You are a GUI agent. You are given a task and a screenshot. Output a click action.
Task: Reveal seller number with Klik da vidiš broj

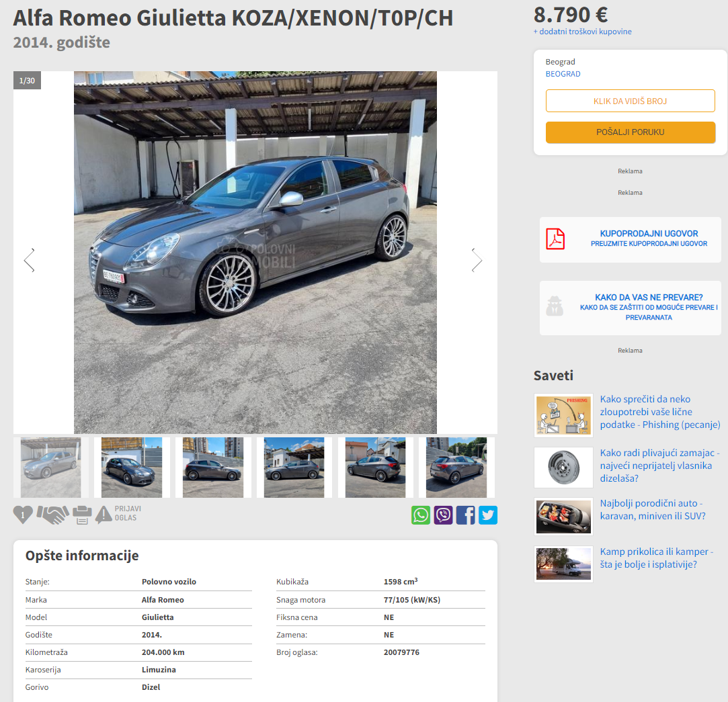coord(630,101)
